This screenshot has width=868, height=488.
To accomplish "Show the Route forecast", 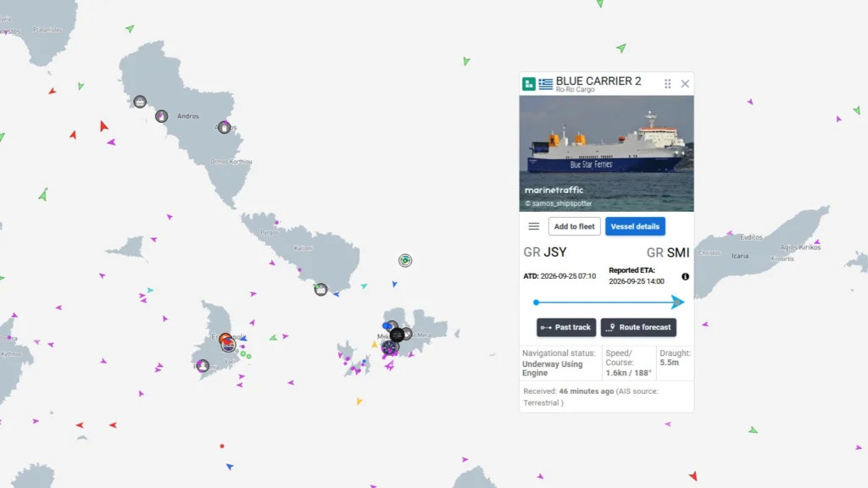I will point(638,327).
